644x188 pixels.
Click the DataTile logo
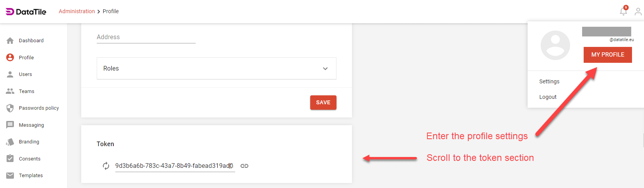pyautogui.click(x=26, y=12)
